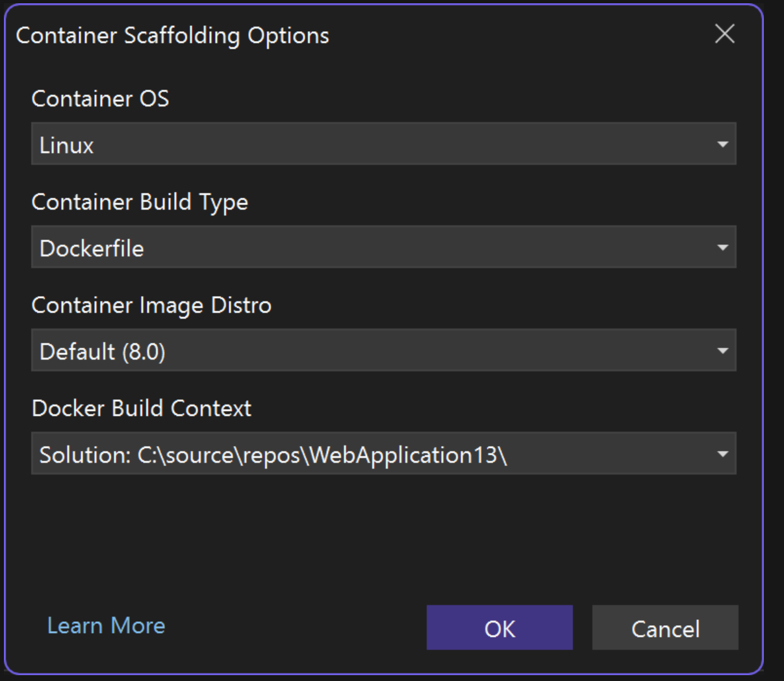Expand the Default (8.0) image distro list
The width and height of the screenshot is (784, 681).
click(383, 350)
